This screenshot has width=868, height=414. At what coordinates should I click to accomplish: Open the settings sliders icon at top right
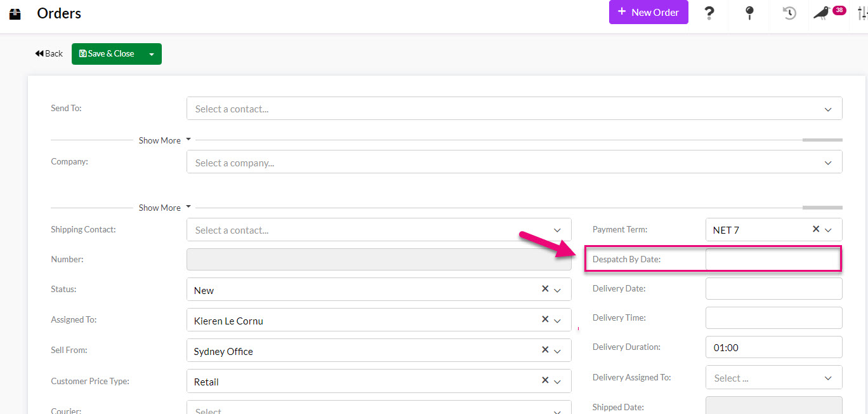(x=860, y=13)
